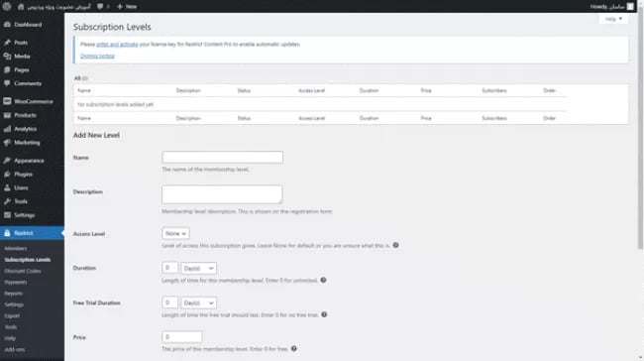Expand the Access Level None dropdown
This screenshot has height=361, width=644.
(175, 233)
